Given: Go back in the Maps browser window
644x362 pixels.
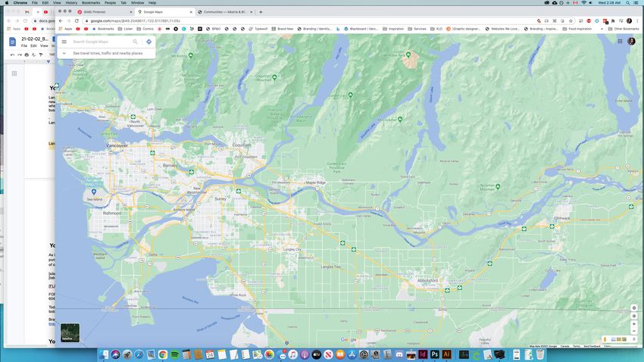Looking at the screenshot, I should coord(61,20).
